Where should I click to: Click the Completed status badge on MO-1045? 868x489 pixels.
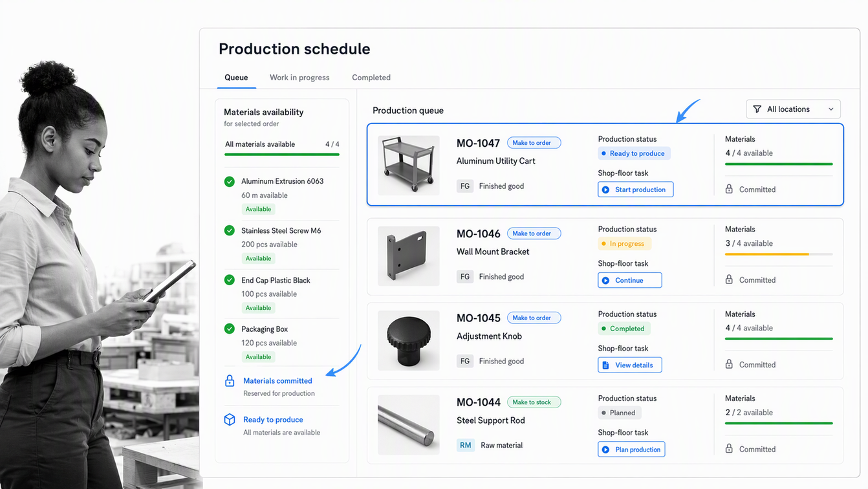point(624,329)
